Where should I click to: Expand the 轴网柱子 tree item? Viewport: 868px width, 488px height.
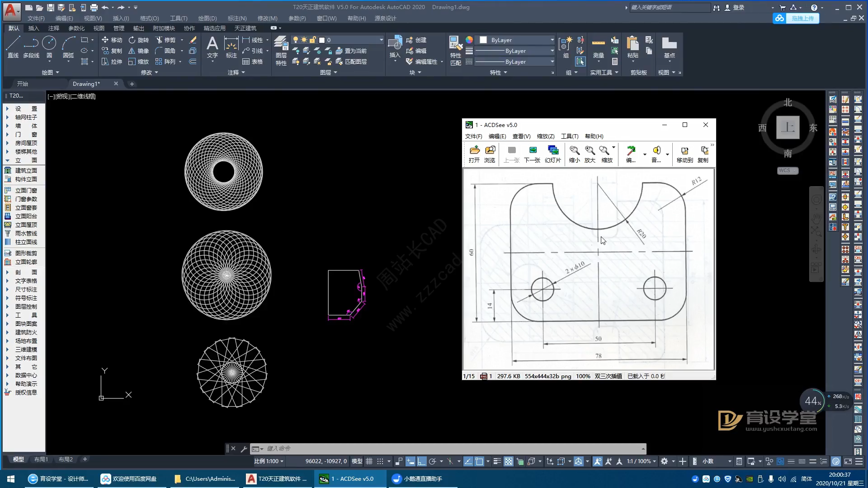click(7, 117)
